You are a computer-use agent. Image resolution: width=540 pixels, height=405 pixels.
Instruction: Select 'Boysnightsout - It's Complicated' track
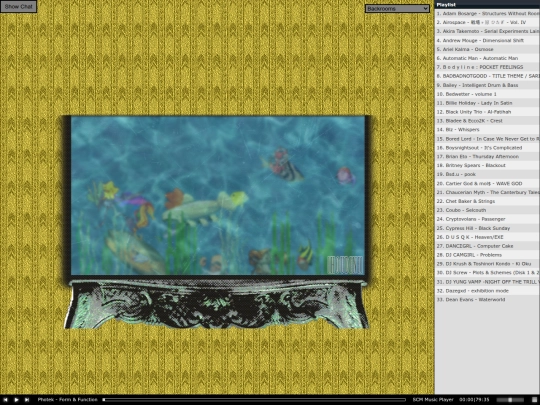pyautogui.click(x=487, y=148)
